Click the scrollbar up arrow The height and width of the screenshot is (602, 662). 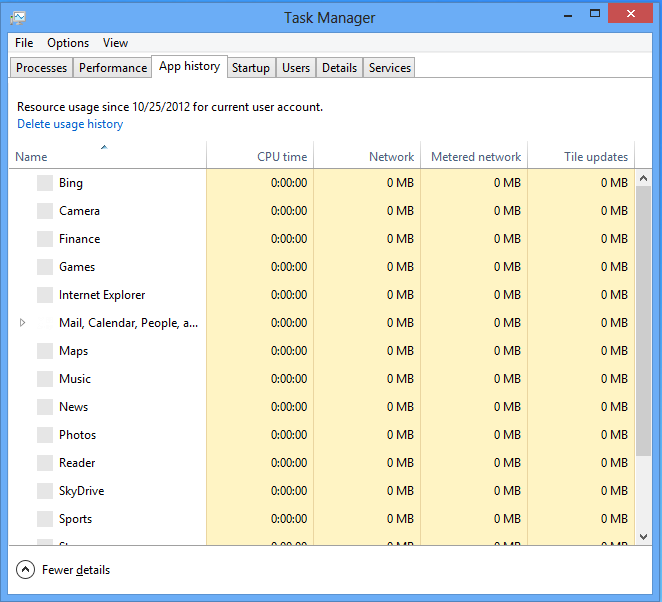643,178
